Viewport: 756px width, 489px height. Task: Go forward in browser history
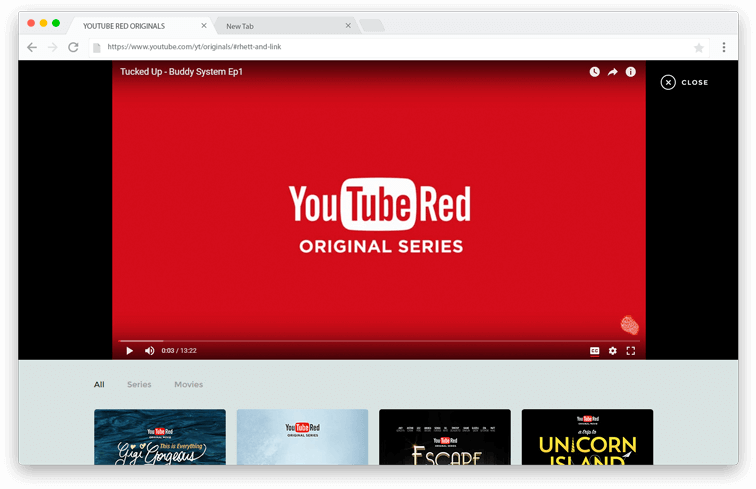click(53, 47)
